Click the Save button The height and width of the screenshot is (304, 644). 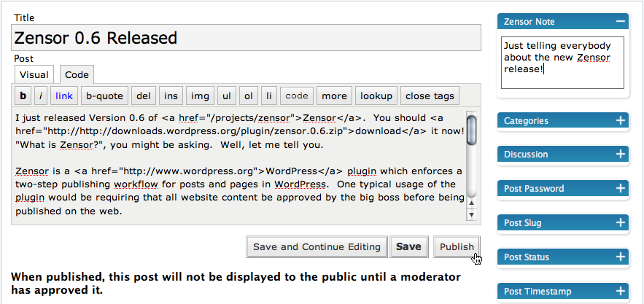(408, 247)
